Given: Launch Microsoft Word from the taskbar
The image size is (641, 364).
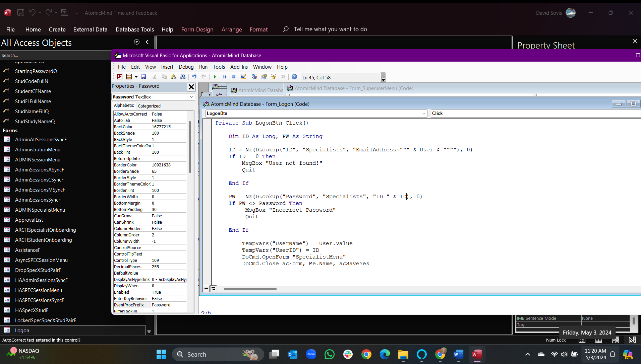Looking at the screenshot, I should pos(458,354).
